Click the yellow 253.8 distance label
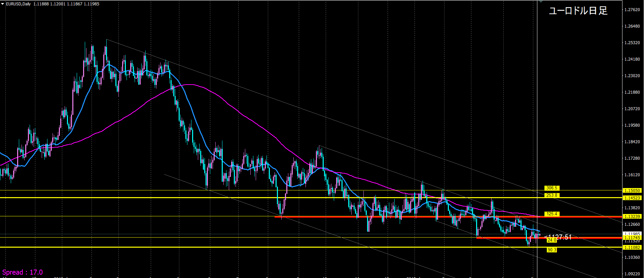 point(552,195)
